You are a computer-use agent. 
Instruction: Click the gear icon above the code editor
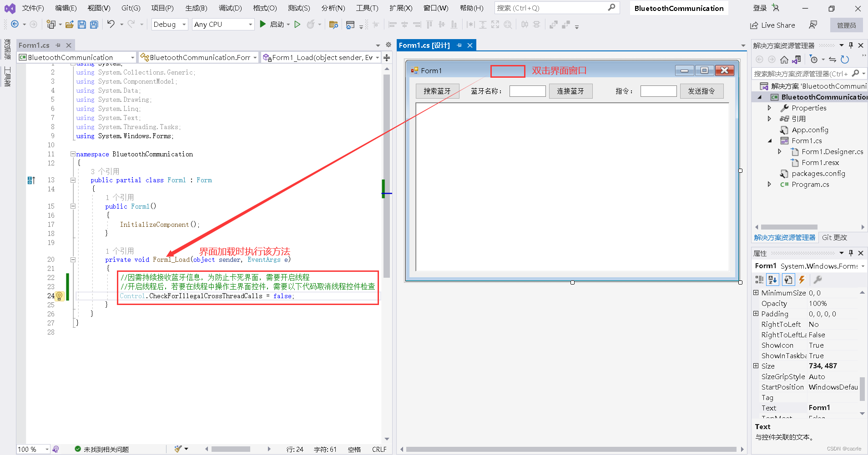[388, 45]
